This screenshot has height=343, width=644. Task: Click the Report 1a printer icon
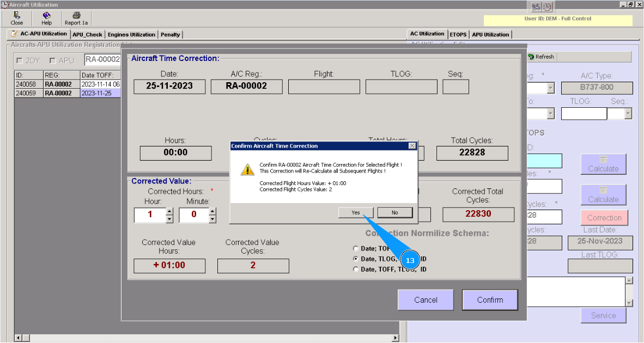pyautogui.click(x=76, y=19)
